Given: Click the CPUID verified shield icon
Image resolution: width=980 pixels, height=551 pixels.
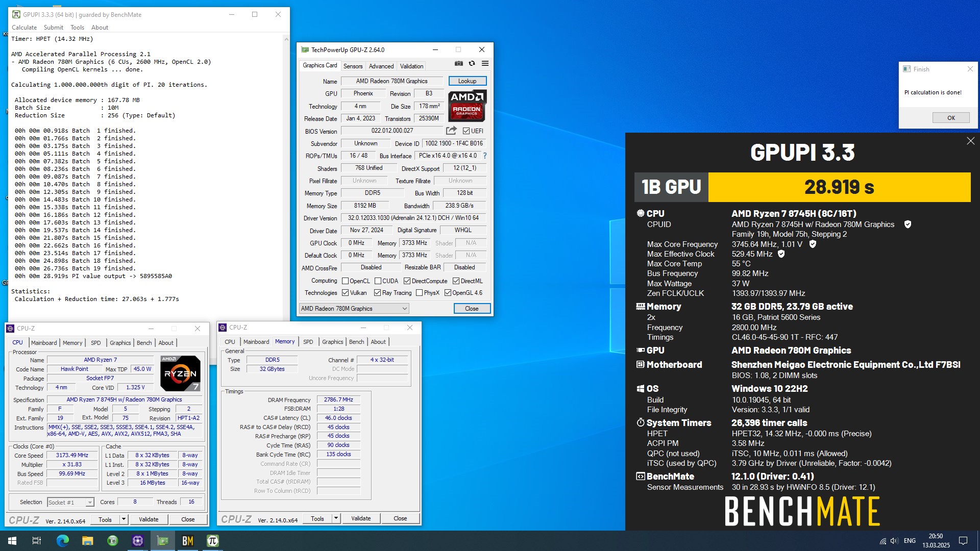Looking at the screenshot, I should point(908,224).
